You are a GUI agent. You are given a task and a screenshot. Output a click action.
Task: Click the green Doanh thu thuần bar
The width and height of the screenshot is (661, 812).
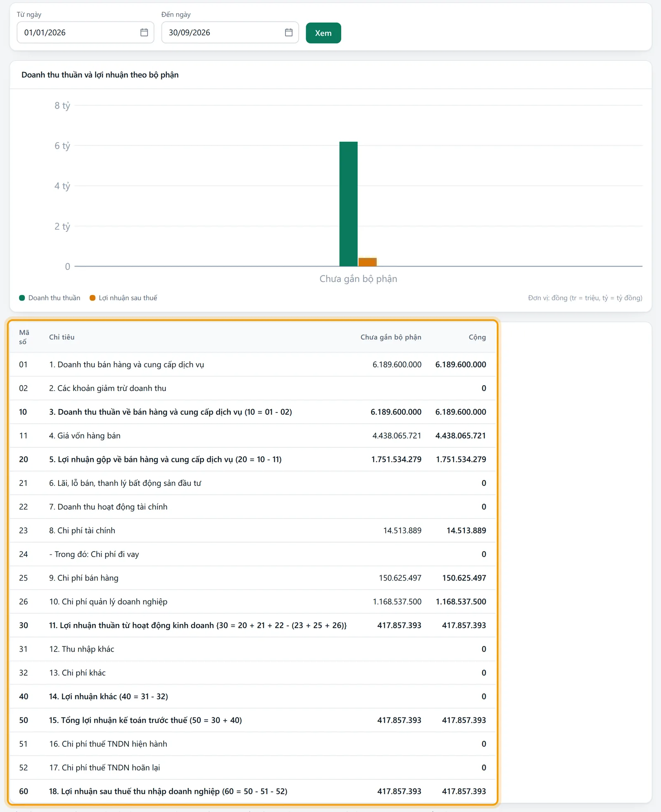(x=349, y=204)
